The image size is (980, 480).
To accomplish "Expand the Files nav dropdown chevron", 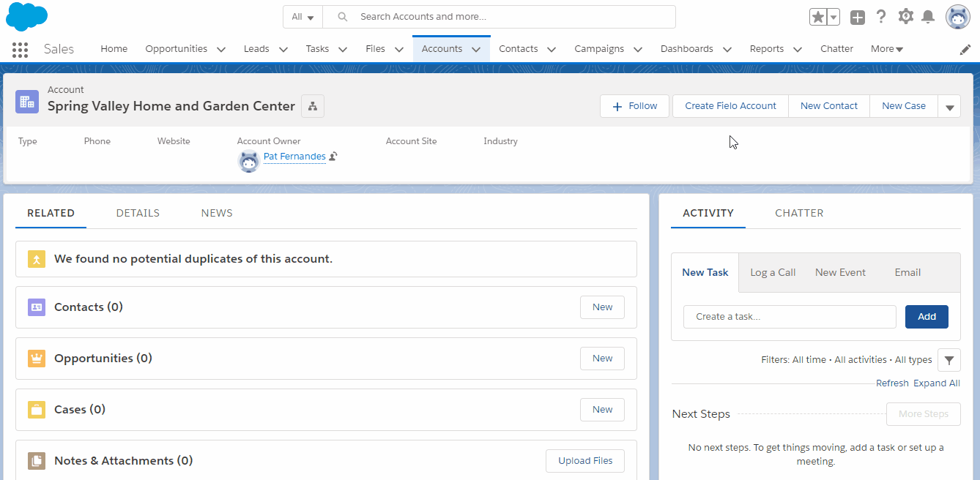I will point(399,50).
